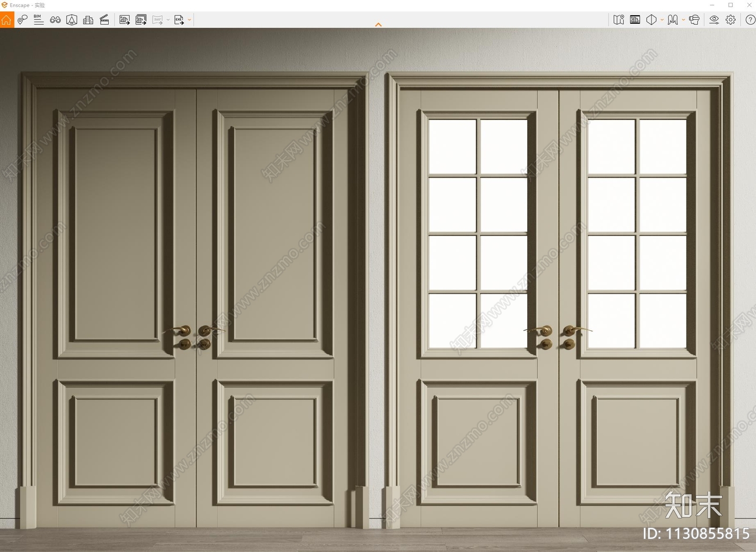This screenshot has width=756, height=552.
Task: Click the 360 panorama export icon
Action: click(157, 20)
